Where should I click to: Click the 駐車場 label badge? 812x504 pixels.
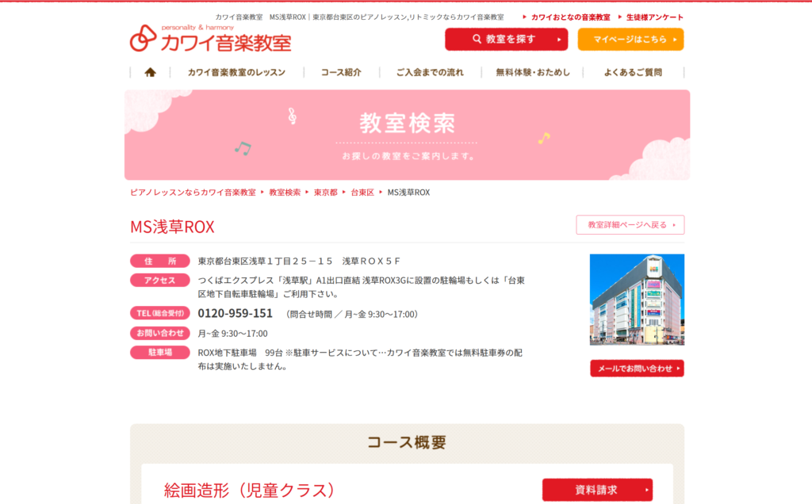pos(160,353)
